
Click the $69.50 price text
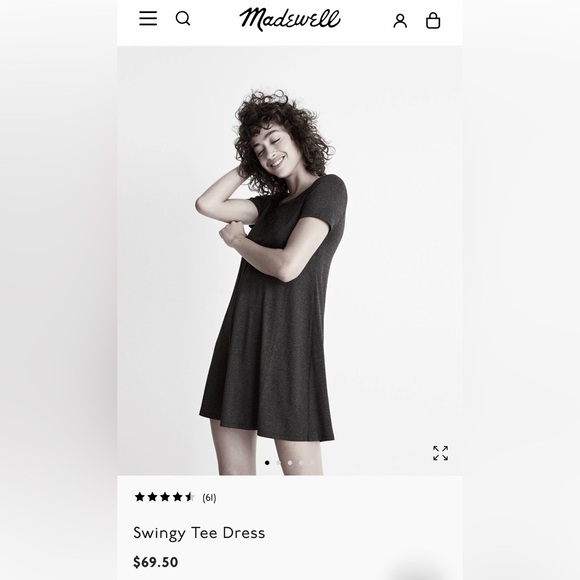[155, 562]
